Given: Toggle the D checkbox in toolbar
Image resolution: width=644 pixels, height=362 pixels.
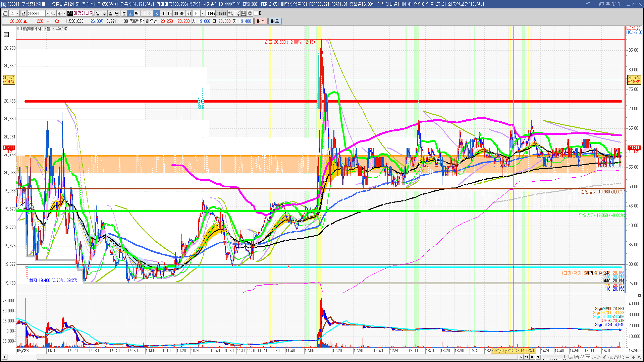Looking at the screenshot, I should click(x=256, y=13).
